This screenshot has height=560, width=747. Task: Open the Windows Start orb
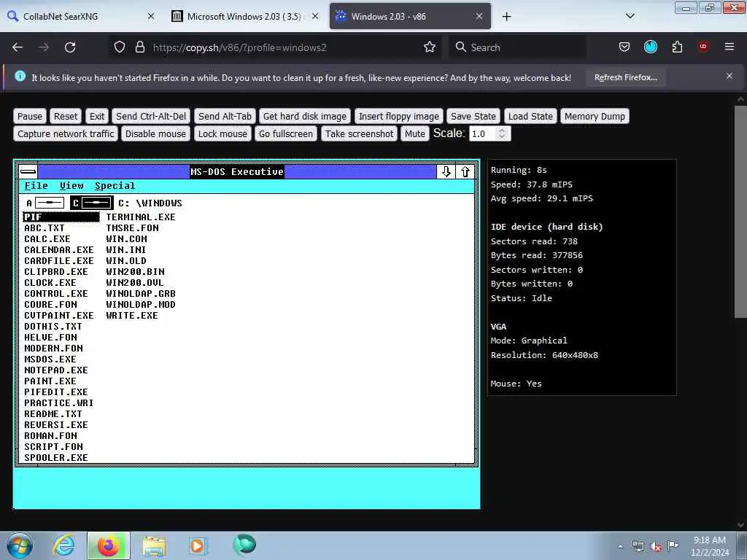(x=20, y=545)
